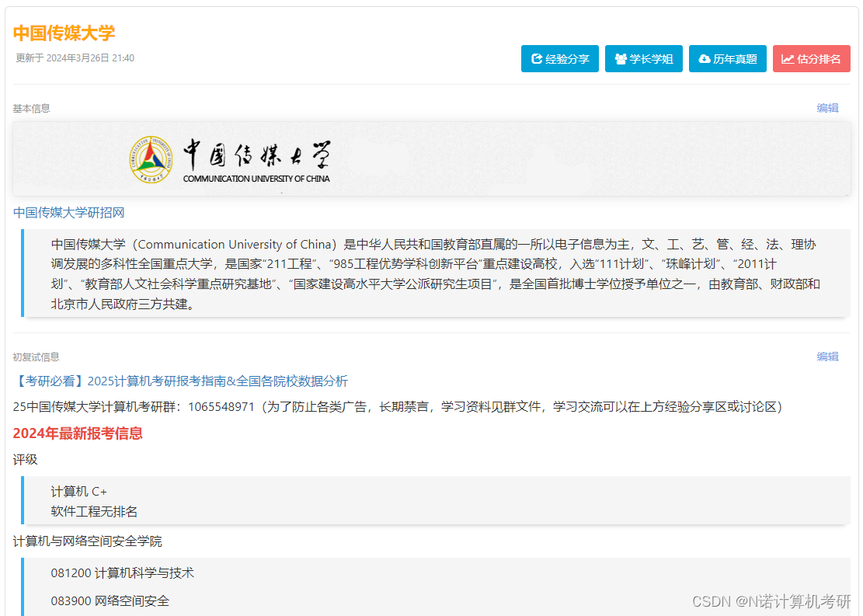
Task: Click the orange 中国传媒大学 page title
Action: (x=64, y=33)
